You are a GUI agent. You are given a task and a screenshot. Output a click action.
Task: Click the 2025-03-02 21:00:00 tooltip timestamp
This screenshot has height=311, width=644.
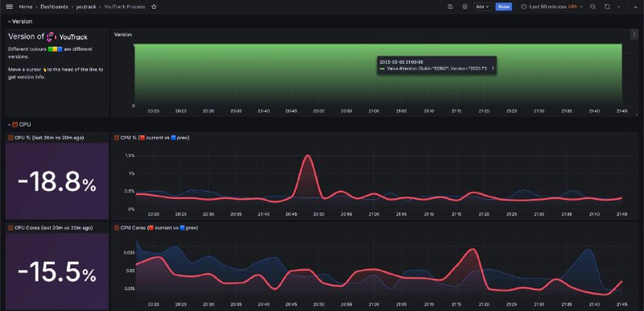pyautogui.click(x=401, y=61)
